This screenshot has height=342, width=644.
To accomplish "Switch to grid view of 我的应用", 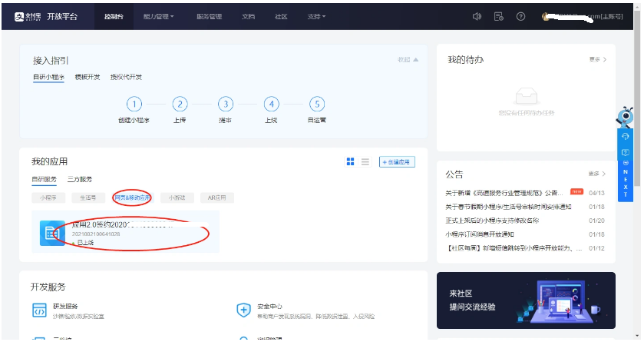I will tap(350, 161).
